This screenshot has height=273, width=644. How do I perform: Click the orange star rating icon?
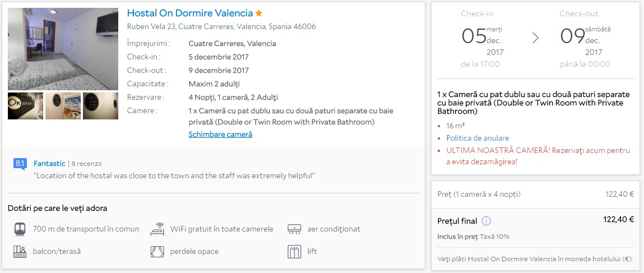tap(259, 13)
